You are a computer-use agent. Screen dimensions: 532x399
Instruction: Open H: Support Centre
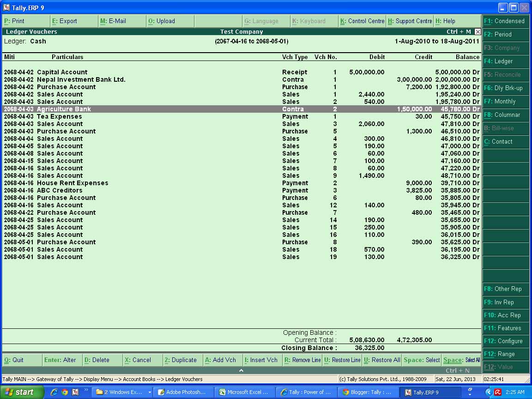tap(410, 21)
